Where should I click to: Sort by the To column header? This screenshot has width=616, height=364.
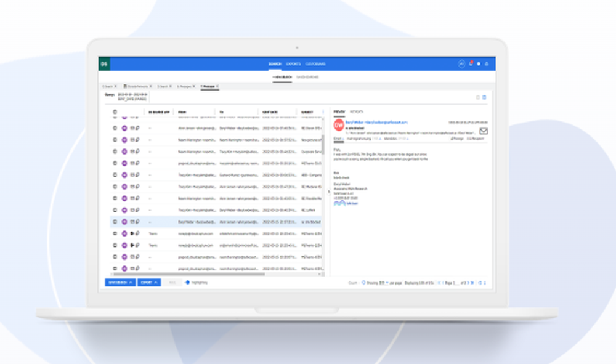pos(222,112)
